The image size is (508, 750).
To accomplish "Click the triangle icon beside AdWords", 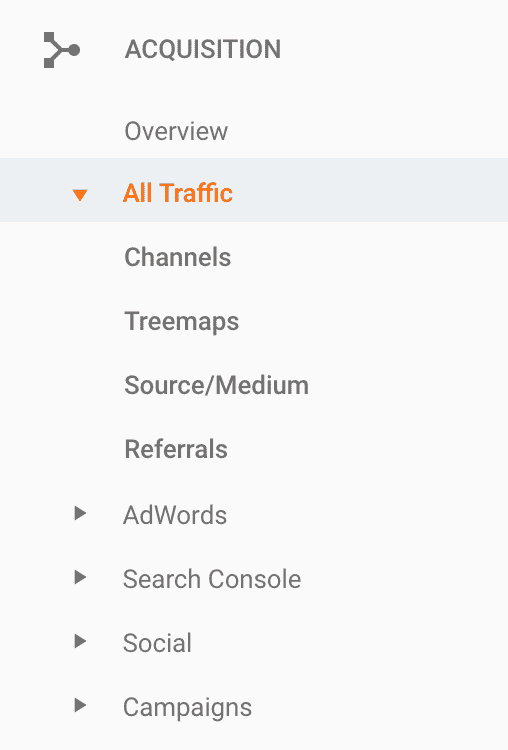I will [x=80, y=513].
